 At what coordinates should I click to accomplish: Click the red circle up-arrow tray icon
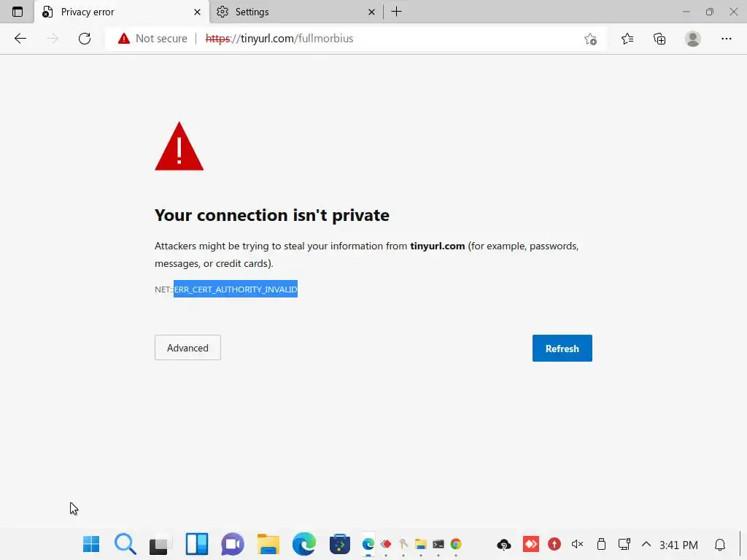pyautogui.click(x=554, y=544)
